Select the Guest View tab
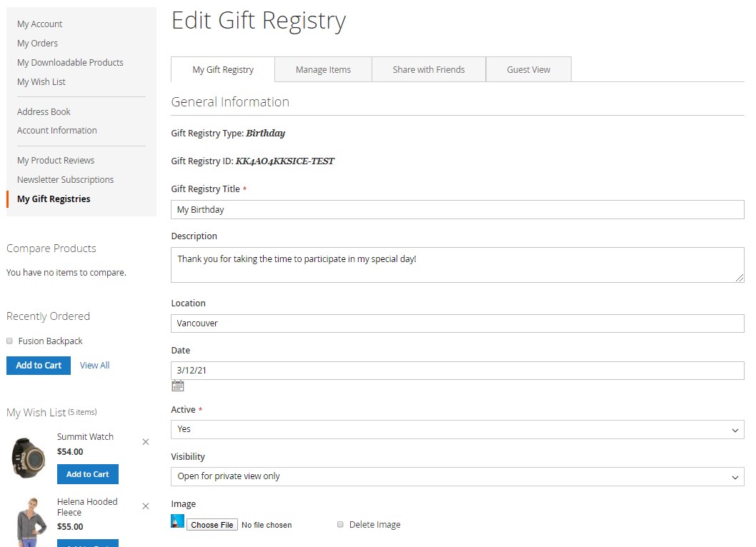Screen dimensions: 756x547 tap(528, 70)
